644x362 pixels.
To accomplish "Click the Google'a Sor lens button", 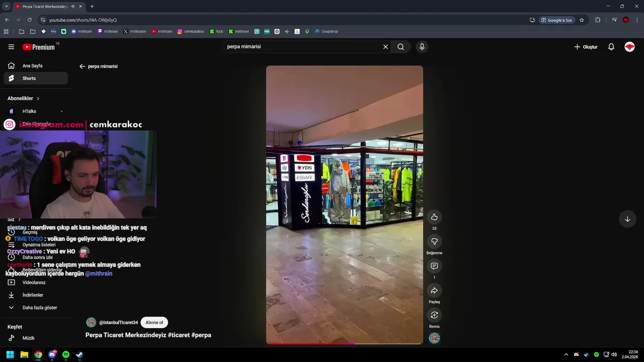I will coord(557,20).
